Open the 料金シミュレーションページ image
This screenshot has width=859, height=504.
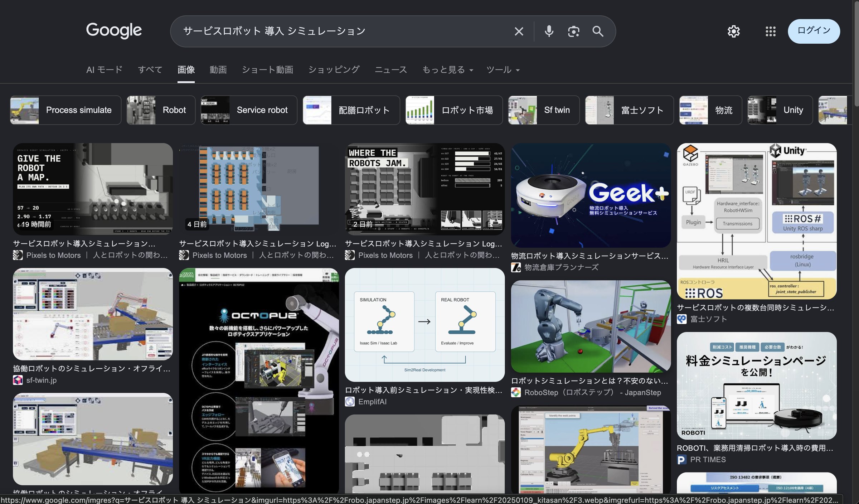(757, 386)
